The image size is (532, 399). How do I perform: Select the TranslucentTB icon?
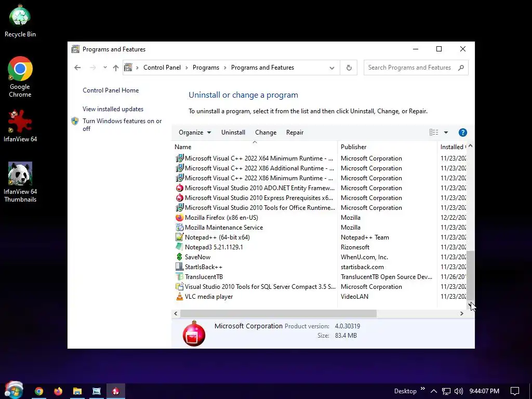[x=179, y=276]
